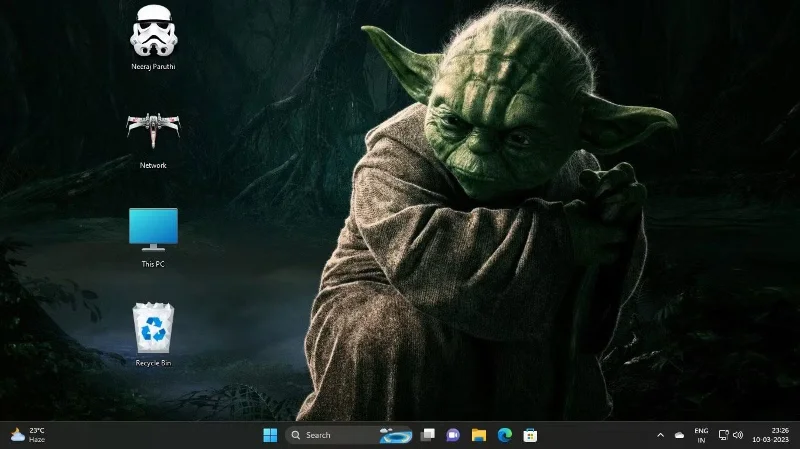Click the taskbar Search box
Screen dimensions: 800x449
(349, 435)
